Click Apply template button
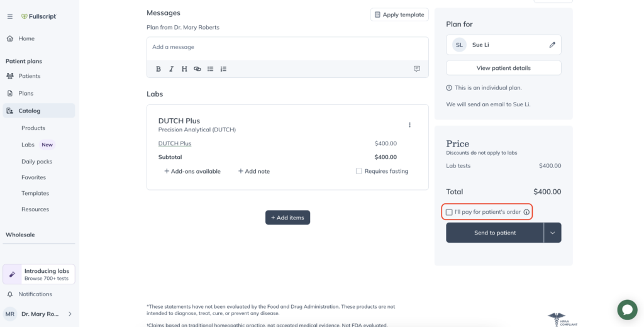 point(399,15)
